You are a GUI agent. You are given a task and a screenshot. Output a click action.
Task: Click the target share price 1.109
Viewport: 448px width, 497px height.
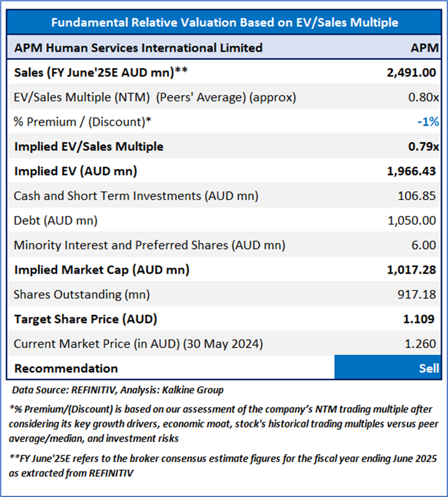pos(418,319)
